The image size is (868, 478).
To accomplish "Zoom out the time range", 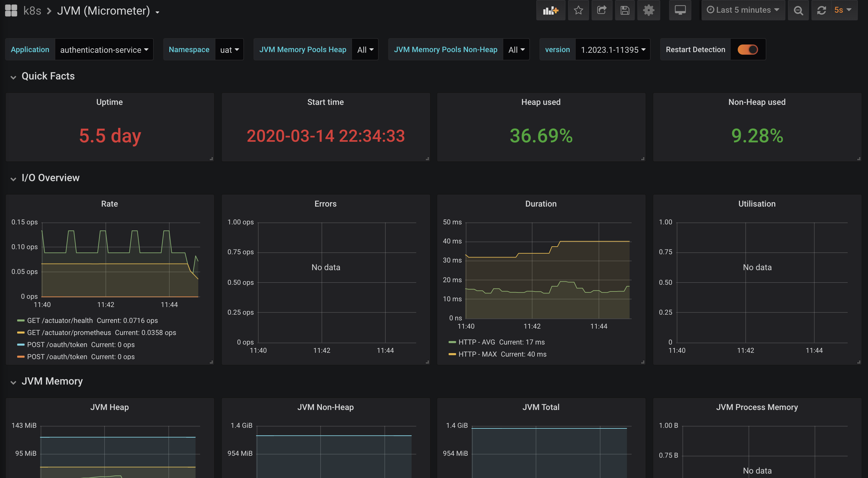I will point(798,10).
